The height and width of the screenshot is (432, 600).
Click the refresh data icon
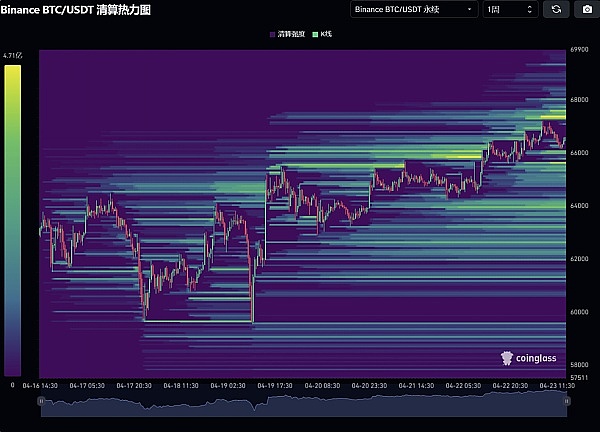click(x=556, y=10)
